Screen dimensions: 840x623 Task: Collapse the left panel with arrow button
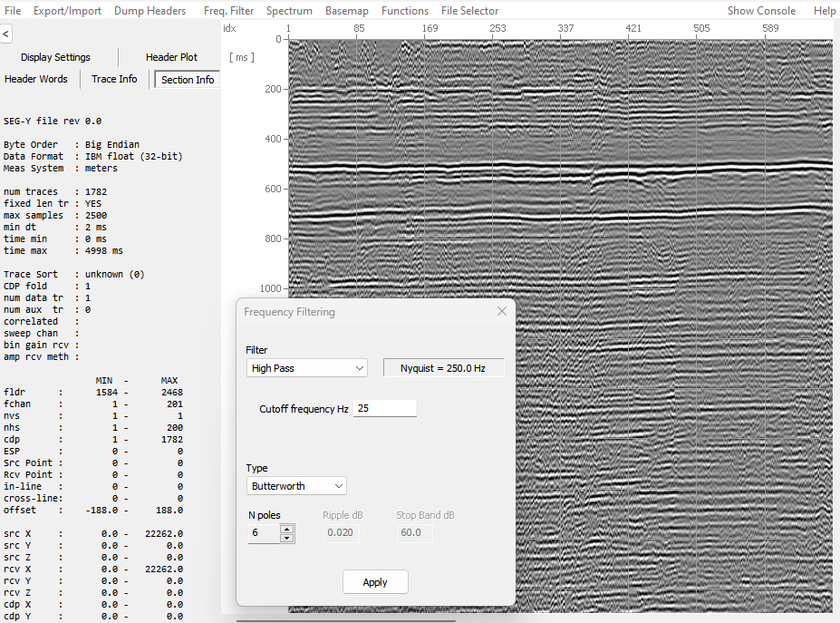point(5,34)
